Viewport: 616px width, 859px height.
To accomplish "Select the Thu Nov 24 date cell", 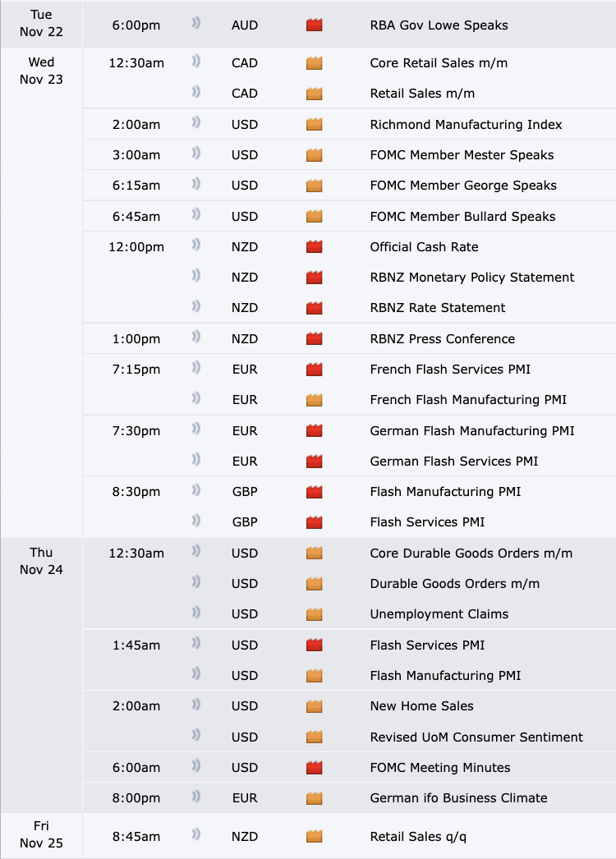I will tap(41, 561).
